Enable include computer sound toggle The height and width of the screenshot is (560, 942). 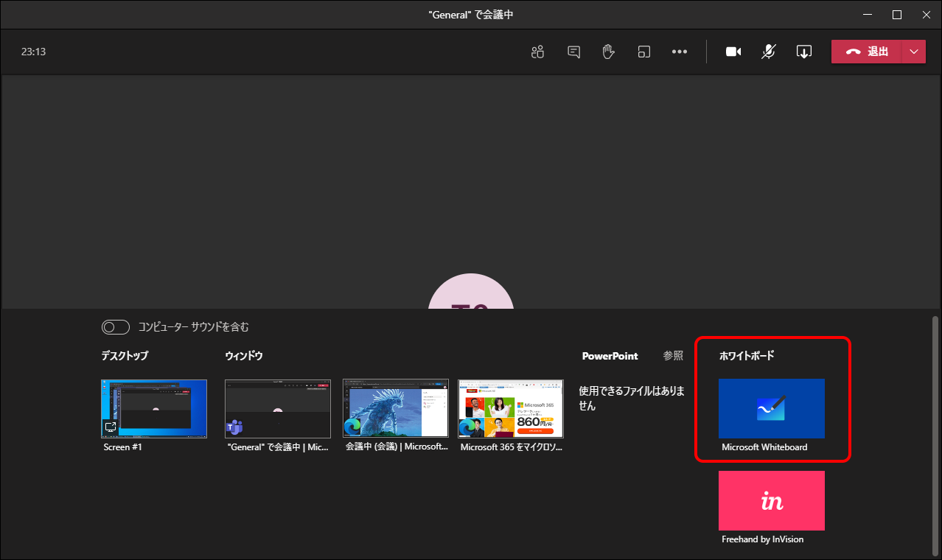click(x=116, y=327)
